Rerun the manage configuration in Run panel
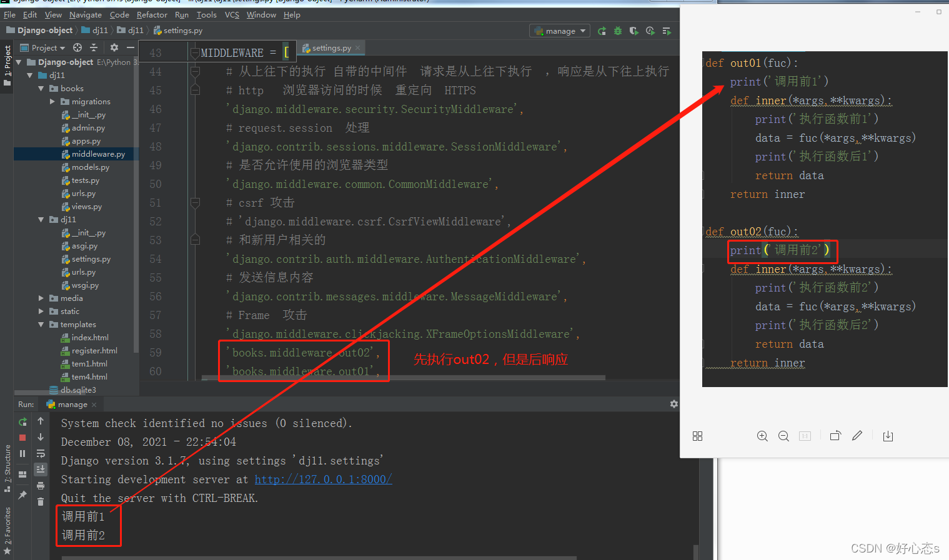 [x=22, y=421]
